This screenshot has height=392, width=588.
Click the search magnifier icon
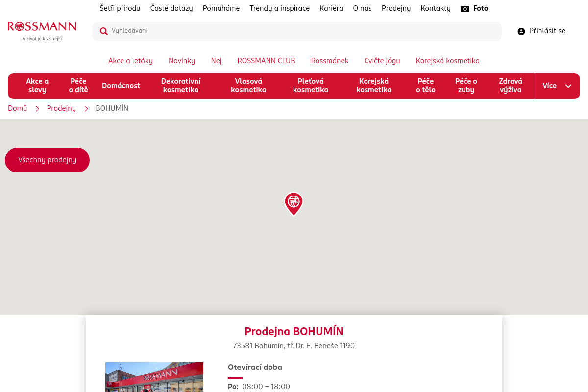coord(104,31)
